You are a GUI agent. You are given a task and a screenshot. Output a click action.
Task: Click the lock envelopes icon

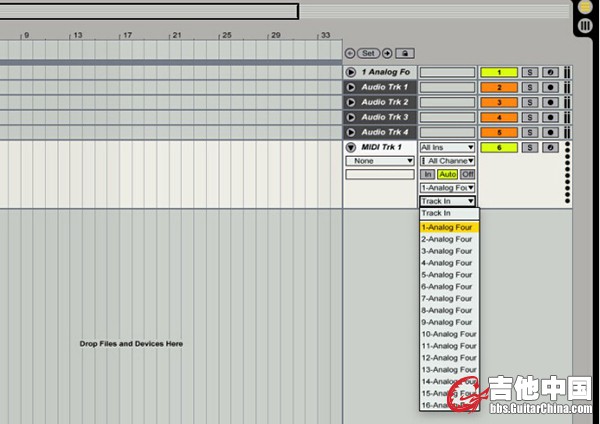[x=403, y=52]
